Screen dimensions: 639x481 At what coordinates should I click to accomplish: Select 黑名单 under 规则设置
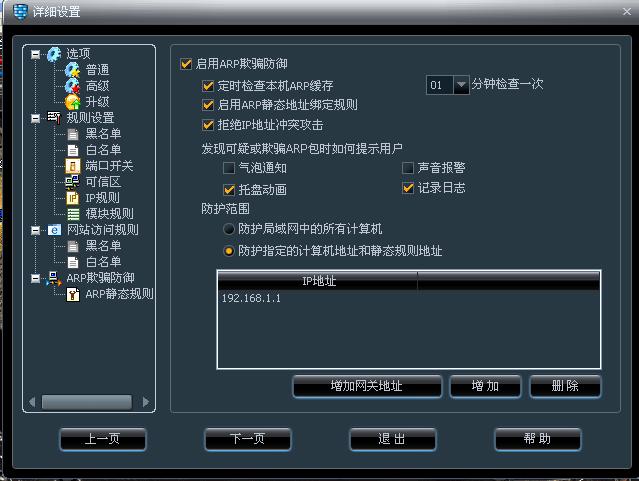click(103, 134)
